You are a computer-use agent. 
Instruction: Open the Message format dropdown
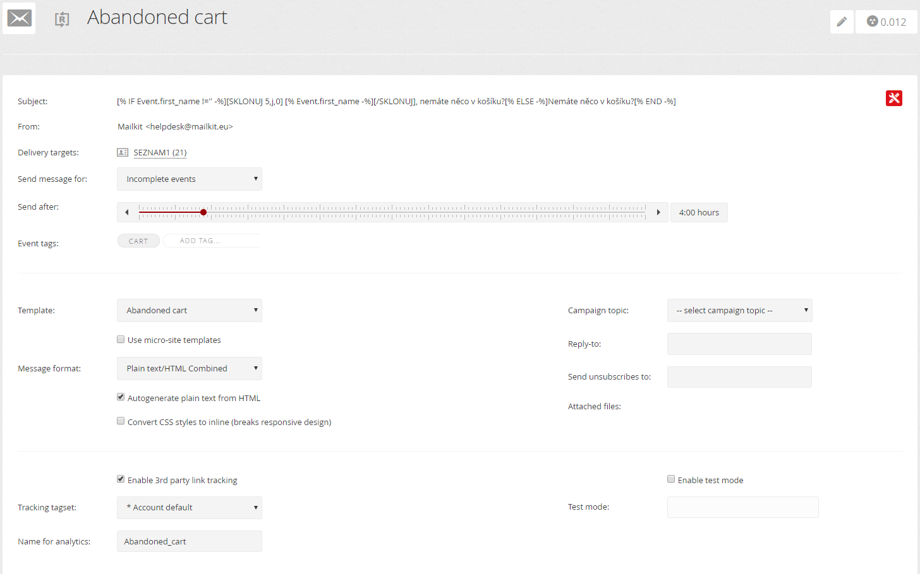(x=190, y=369)
